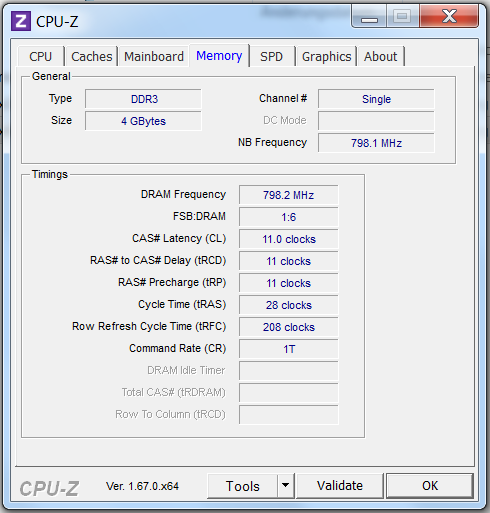Select the tRAS 28 clocks value
Viewport: 490px width, 513px height.
click(289, 305)
